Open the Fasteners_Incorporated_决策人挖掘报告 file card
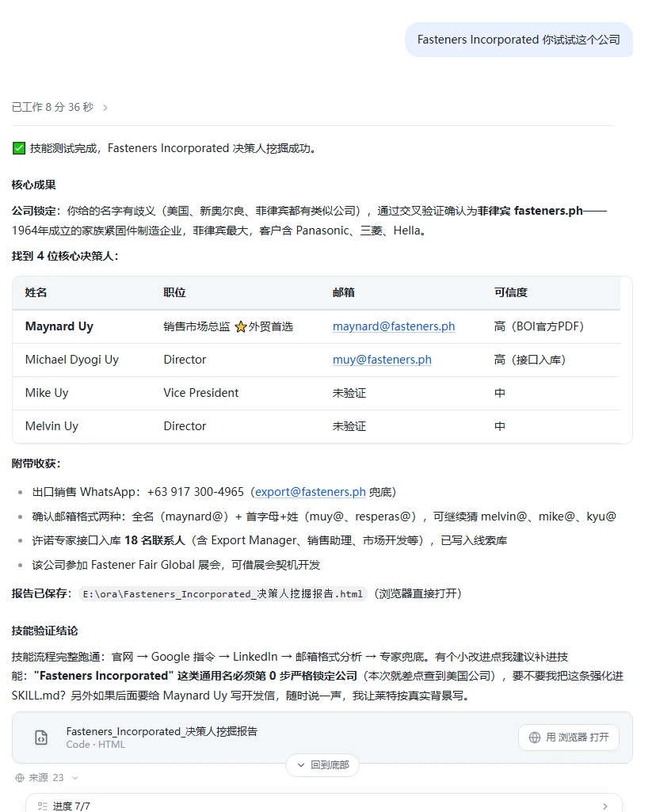The image size is (656, 812). [x=322, y=738]
